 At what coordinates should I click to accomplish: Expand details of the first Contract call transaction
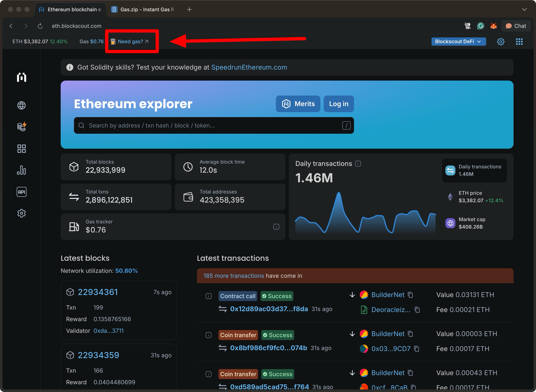click(x=209, y=296)
